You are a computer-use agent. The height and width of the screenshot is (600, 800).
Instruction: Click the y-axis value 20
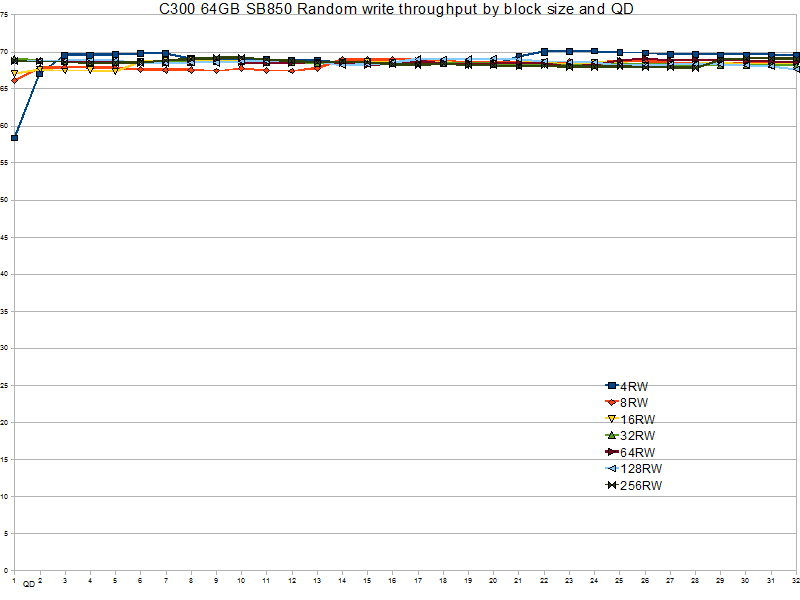point(4,422)
